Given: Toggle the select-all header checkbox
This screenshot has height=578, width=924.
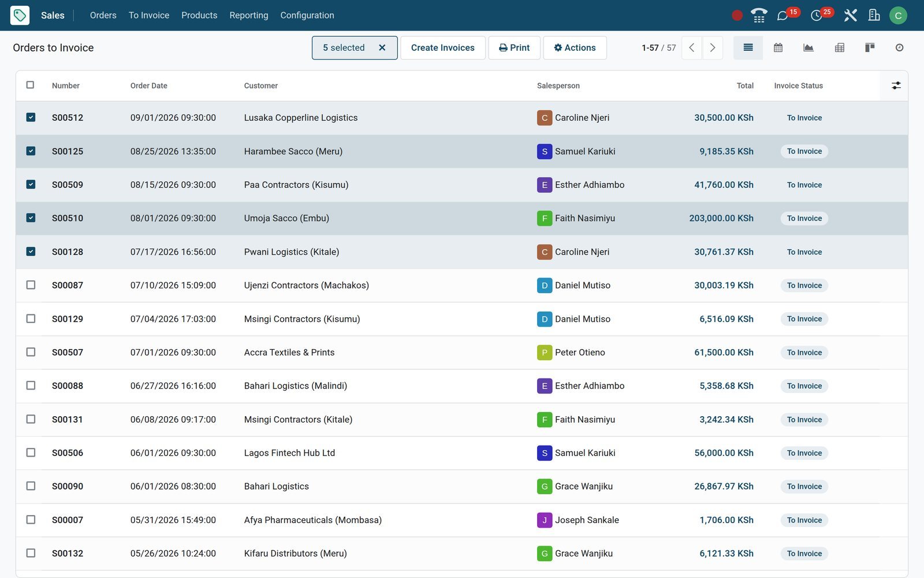Looking at the screenshot, I should (x=31, y=85).
